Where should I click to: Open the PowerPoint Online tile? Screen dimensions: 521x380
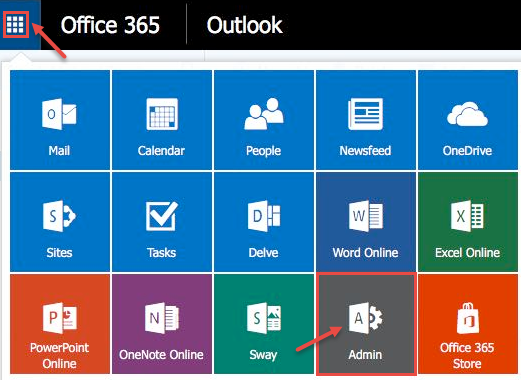click(x=60, y=324)
